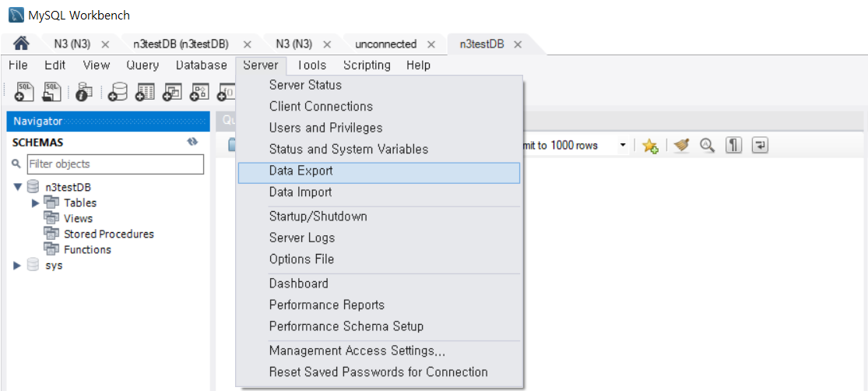Screen dimensions: 868x391
Task: Open the Scripting menu
Action: [367, 65]
